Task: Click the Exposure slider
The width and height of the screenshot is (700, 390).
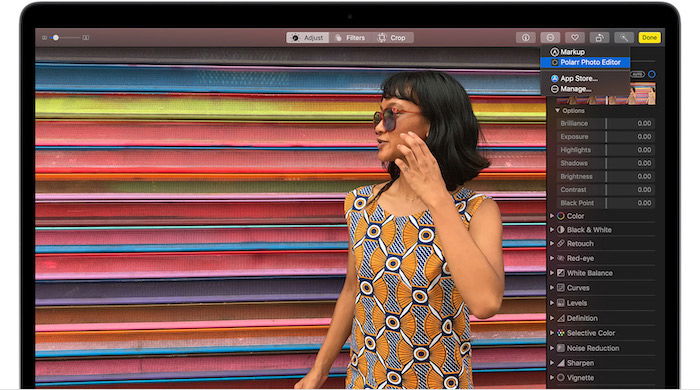Action: tap(606, 137)
